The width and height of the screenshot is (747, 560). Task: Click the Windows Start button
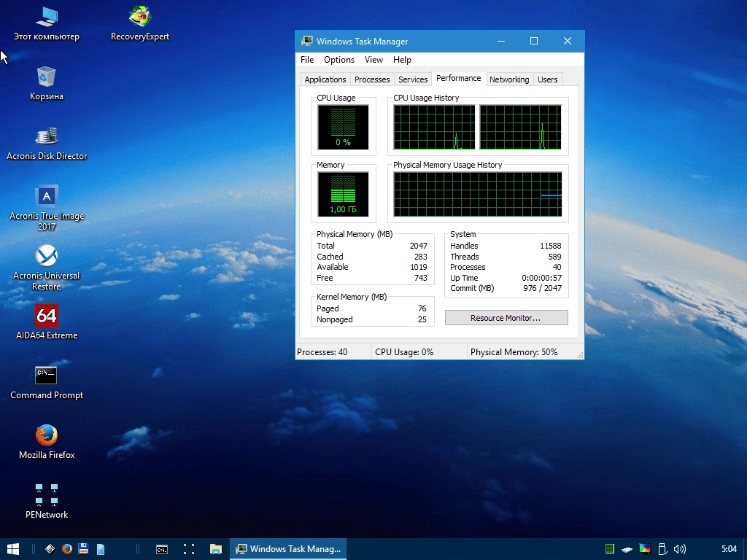click(13, 549)
